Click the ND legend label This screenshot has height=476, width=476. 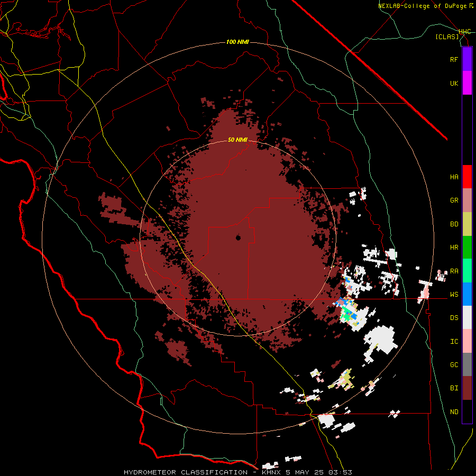pos(454,412)
